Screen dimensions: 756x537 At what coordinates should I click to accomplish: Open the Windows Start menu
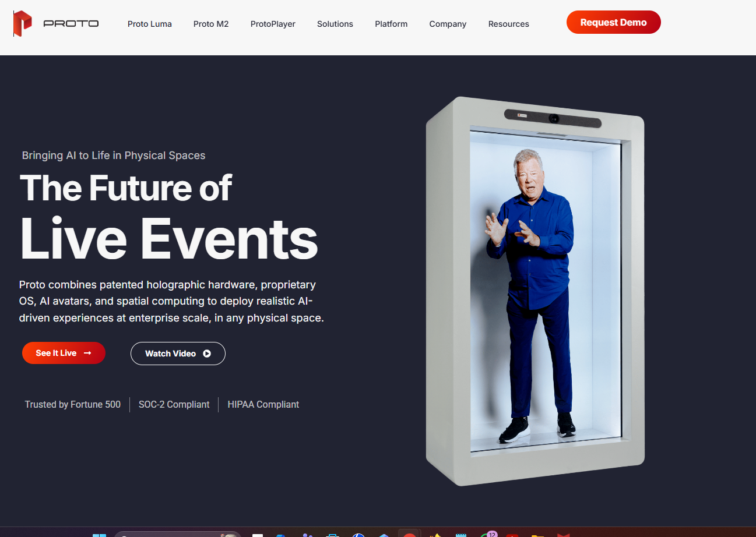100,535
